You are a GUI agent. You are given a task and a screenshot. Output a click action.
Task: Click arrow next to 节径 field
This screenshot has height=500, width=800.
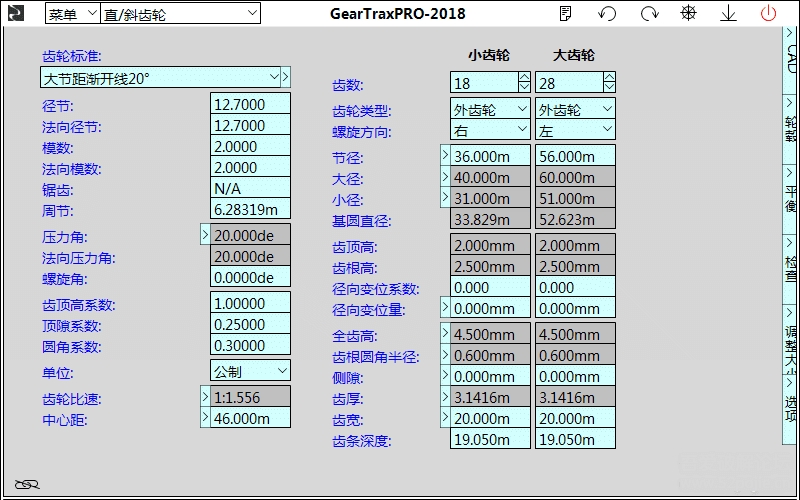pyautogui.click(x=445, y=155)
